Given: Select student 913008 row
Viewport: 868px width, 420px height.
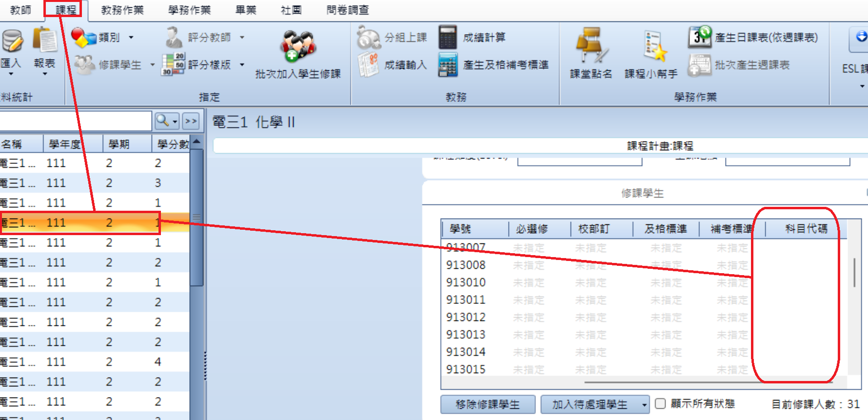Looking at the screenshot, I should pyautogui.click(x=644, y=265).
